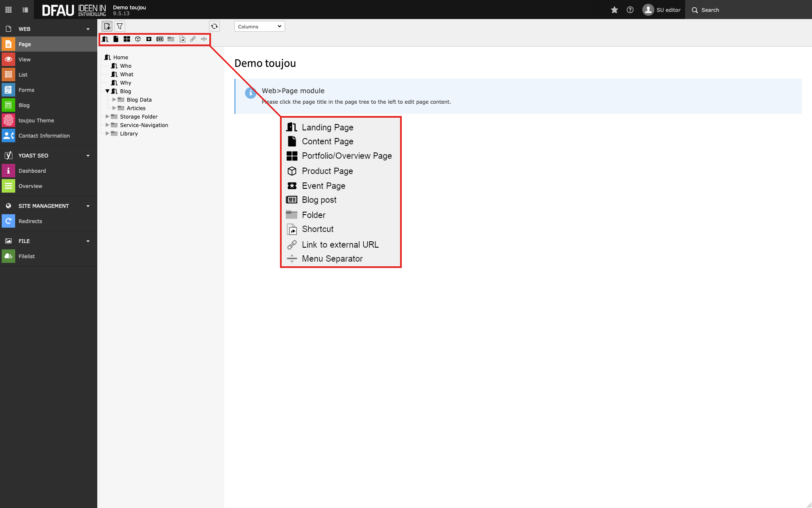Image resolution: width=812 pixels, height=508 pixels.
Task: Select the Event Page icon in toolbar
Action: click(149, 39)
